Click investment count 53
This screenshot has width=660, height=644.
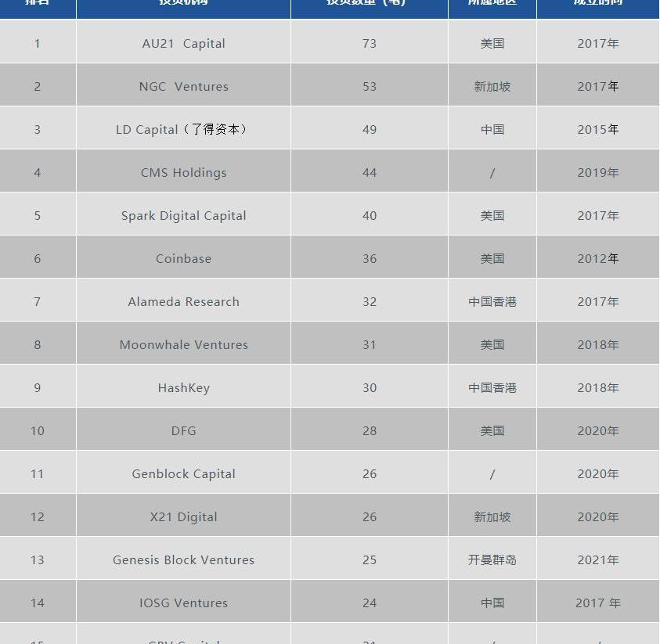coord(369,86)
